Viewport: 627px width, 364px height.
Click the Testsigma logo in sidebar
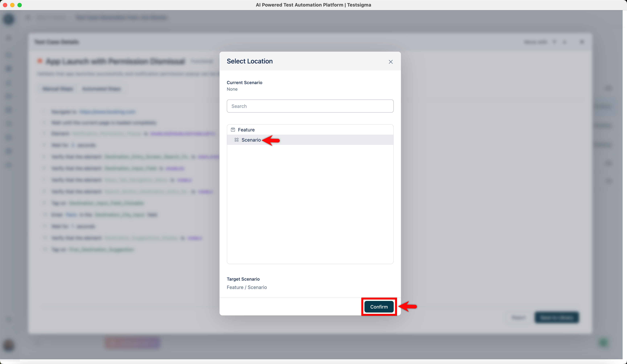pos(9,19)
